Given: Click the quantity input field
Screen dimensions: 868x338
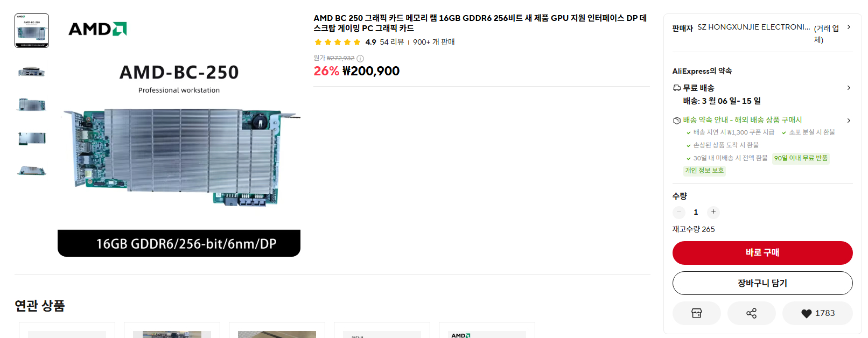Looking at the screenshot, I should 696,212.
